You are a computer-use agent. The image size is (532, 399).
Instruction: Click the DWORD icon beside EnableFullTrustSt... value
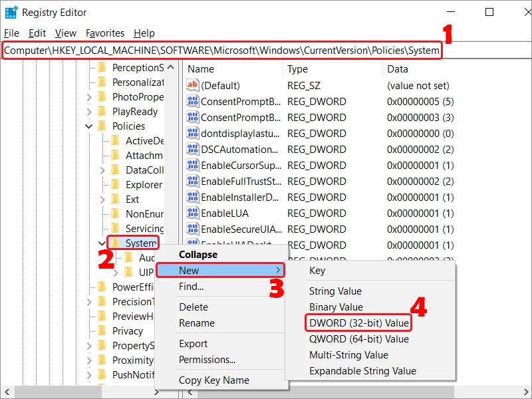click(x=192, y=181)
